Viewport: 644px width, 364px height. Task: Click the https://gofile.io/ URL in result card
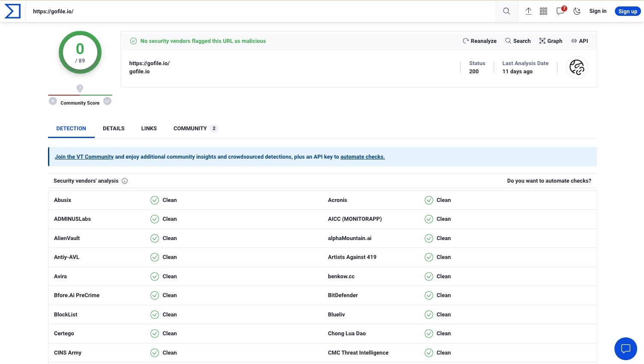point(150,63)
